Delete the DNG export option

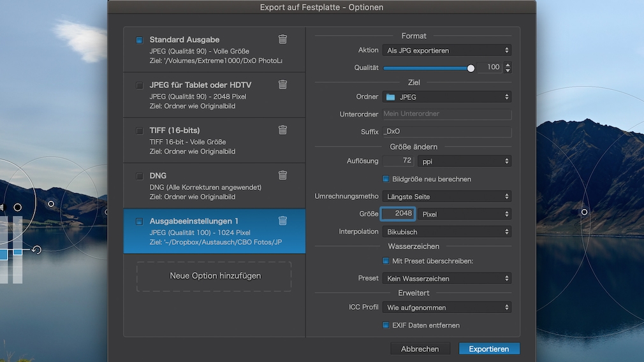pyautogui.click(x=282, y=175)
